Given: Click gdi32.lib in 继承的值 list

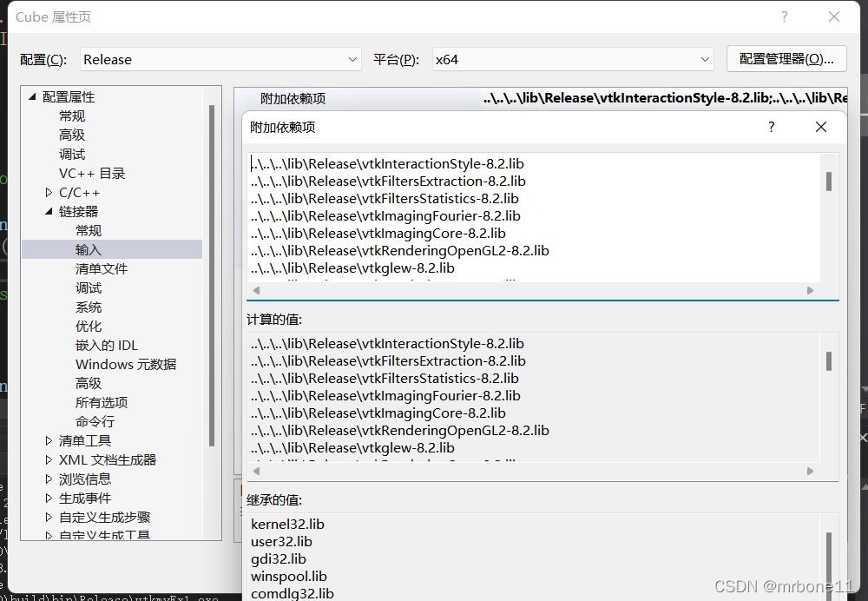Looking at the screenshot, I should click(x=279, y=559).
